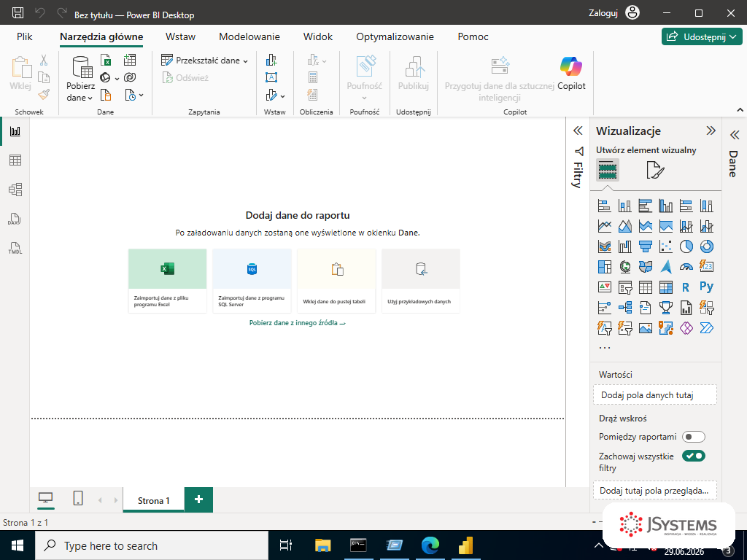Click the Windows taskbar search box

point(152,545)
